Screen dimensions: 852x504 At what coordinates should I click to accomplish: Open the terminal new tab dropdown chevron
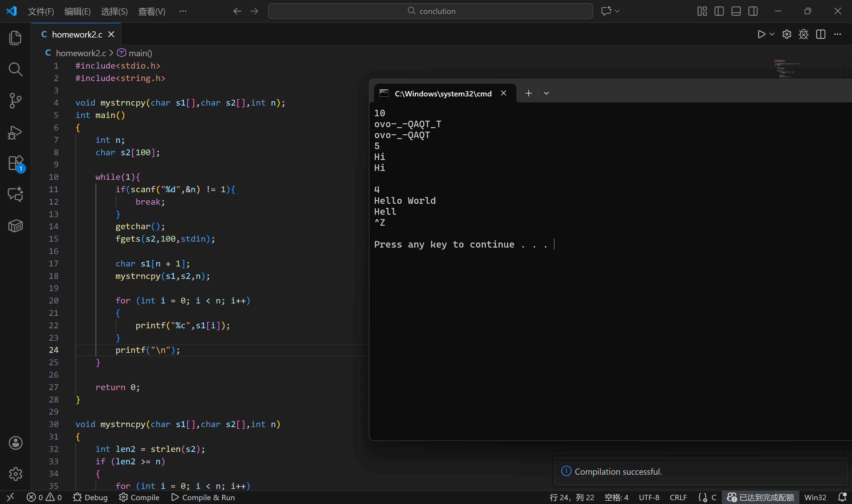[546, 93]
